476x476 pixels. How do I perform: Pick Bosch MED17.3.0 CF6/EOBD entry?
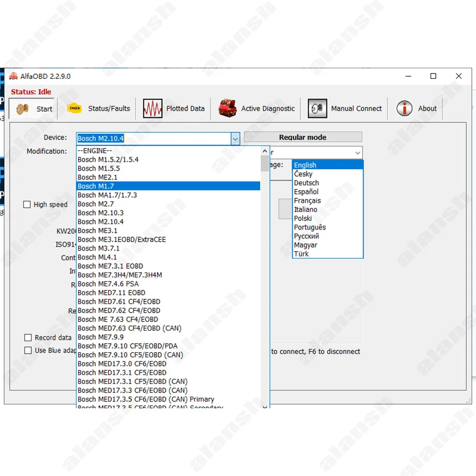(122, 364)
